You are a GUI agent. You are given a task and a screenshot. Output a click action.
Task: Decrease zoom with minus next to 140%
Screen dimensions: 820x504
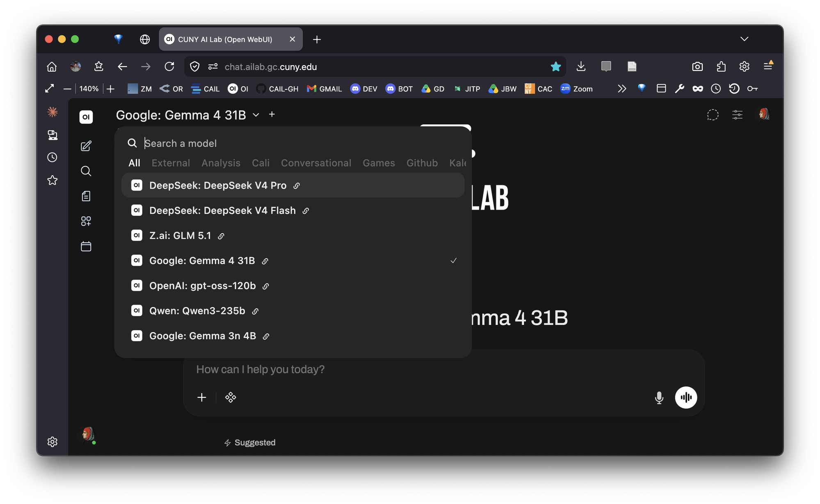click(x=67, y=89)
